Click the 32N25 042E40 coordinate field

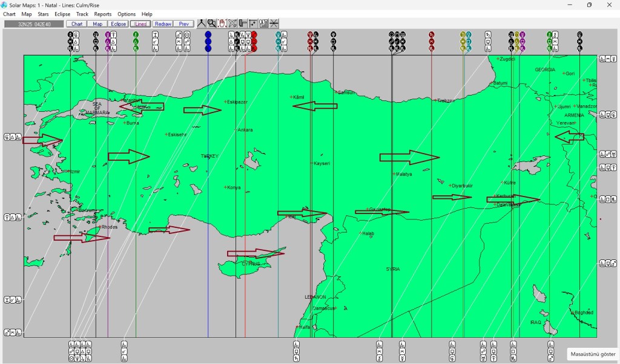click(34, 24)
